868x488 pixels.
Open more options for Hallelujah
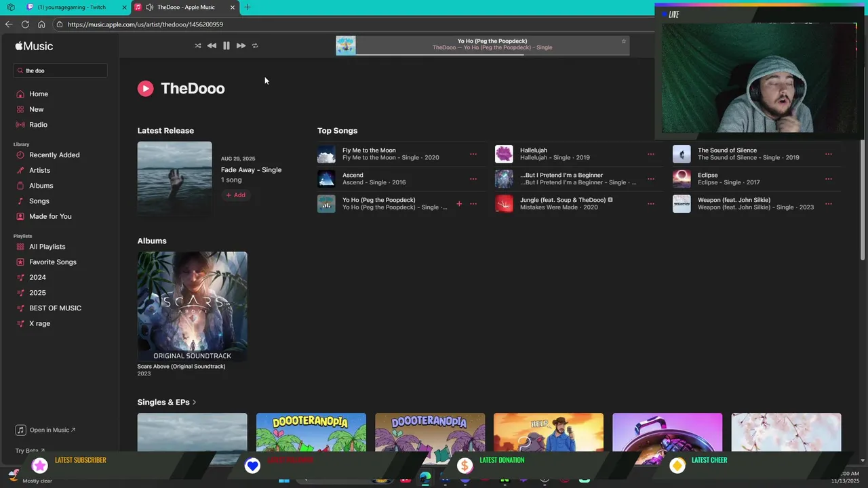[651, 154]
